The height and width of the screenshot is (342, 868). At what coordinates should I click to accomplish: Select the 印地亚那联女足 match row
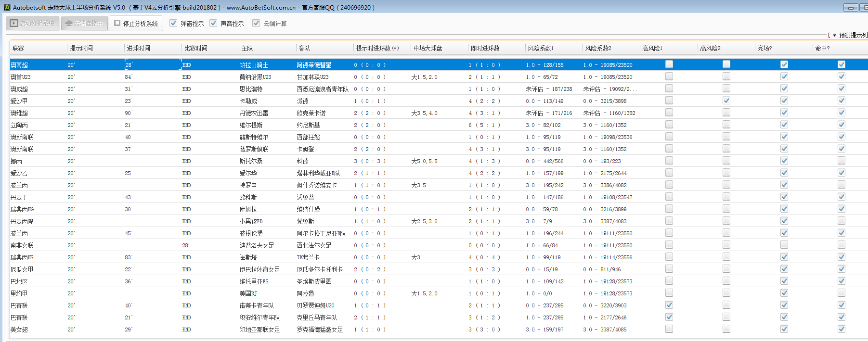(x=259, y=329)
